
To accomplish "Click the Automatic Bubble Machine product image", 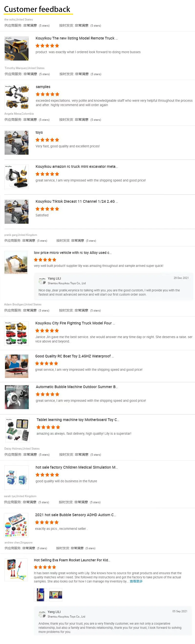I will point(17,397).
